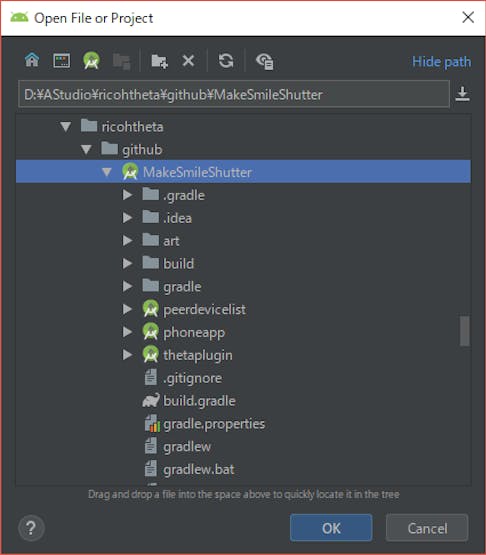Refresh the file tree
The height and width of the screenshot is (555, 486).
(226, 61)
